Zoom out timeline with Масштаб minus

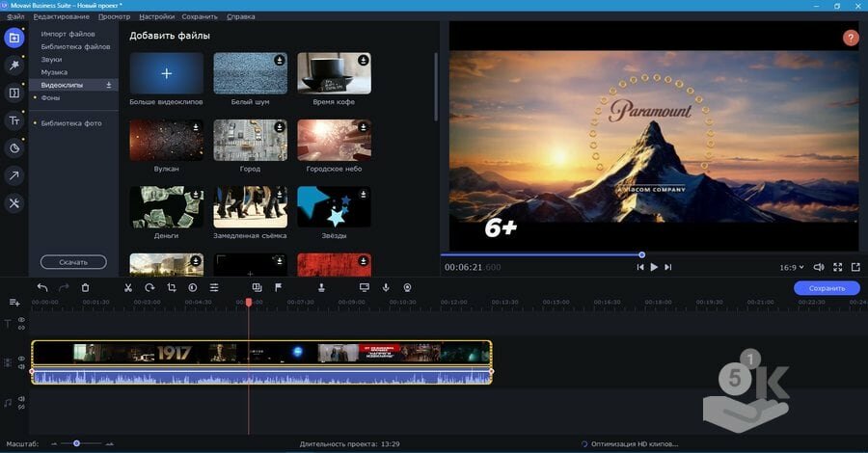click(54, 443)
